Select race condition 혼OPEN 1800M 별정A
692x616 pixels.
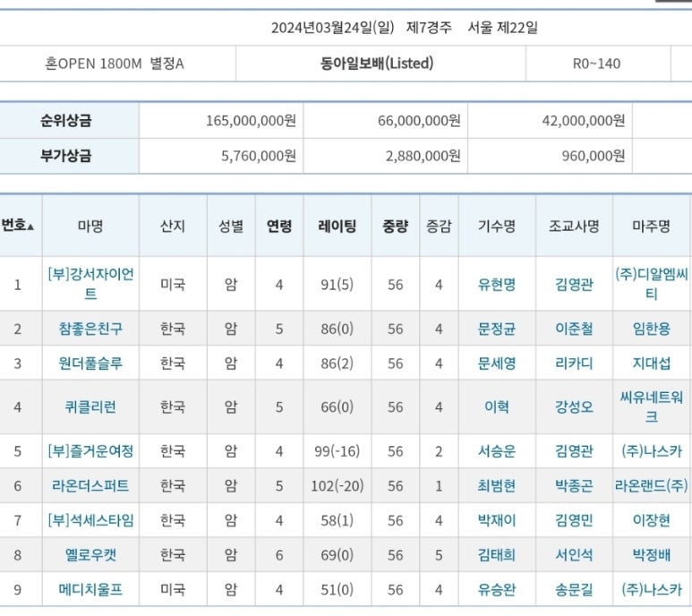[x=115, y=64]
